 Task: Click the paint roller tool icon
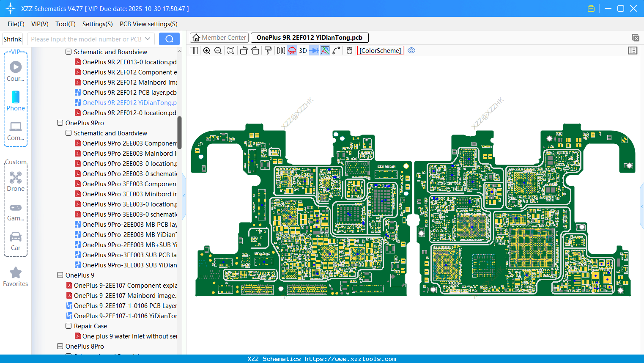tap(268, 51)
